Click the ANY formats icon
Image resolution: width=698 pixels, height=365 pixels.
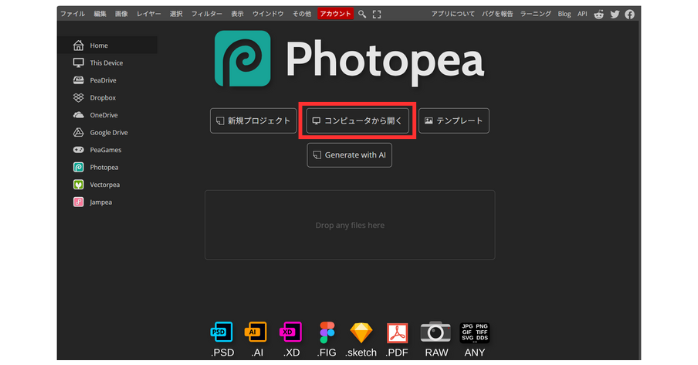[x=475, y=332]
